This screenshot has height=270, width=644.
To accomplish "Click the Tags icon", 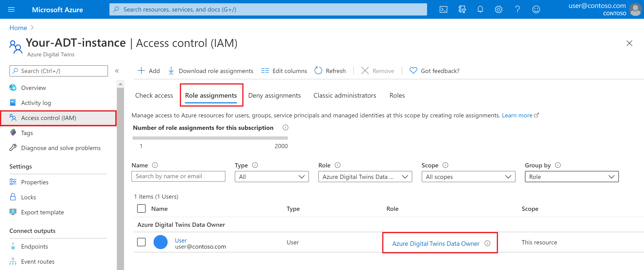I will coord(13,132).
